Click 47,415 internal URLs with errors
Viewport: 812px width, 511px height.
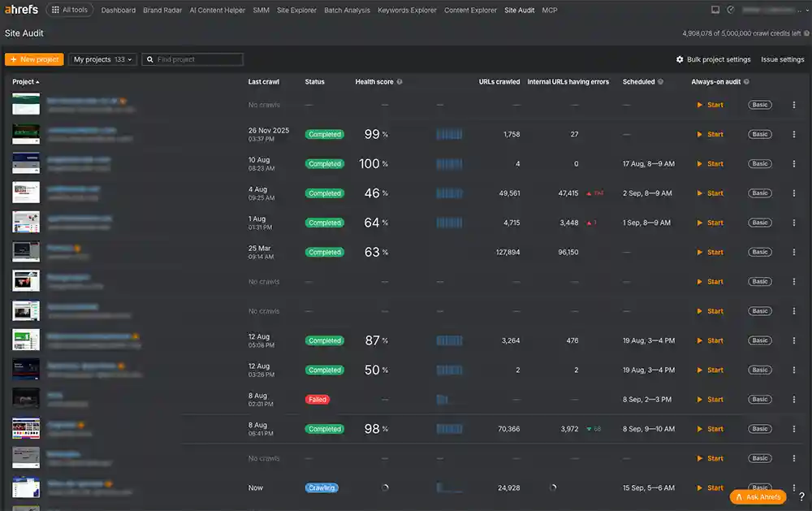568,193
